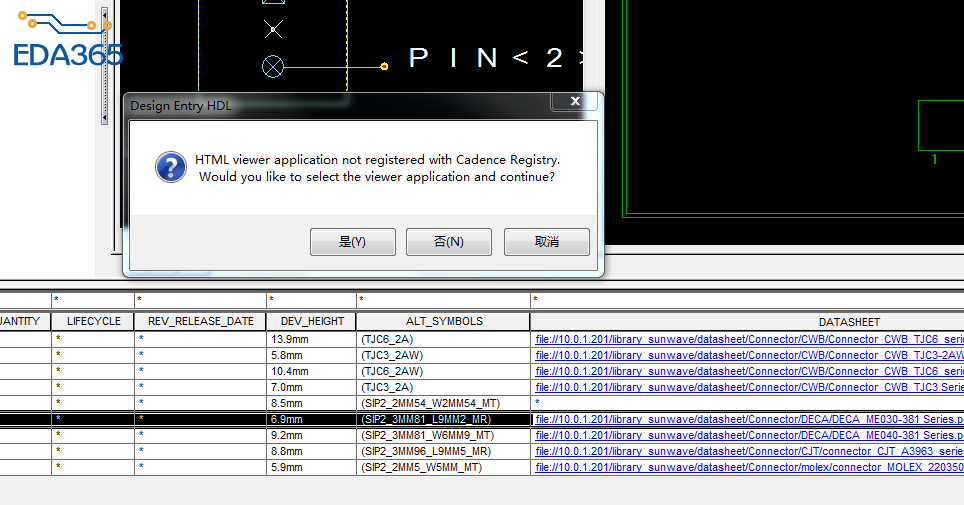Click the blue question mark icon
Viewport: 964px width, 505px height.
(x=171, y=167)
